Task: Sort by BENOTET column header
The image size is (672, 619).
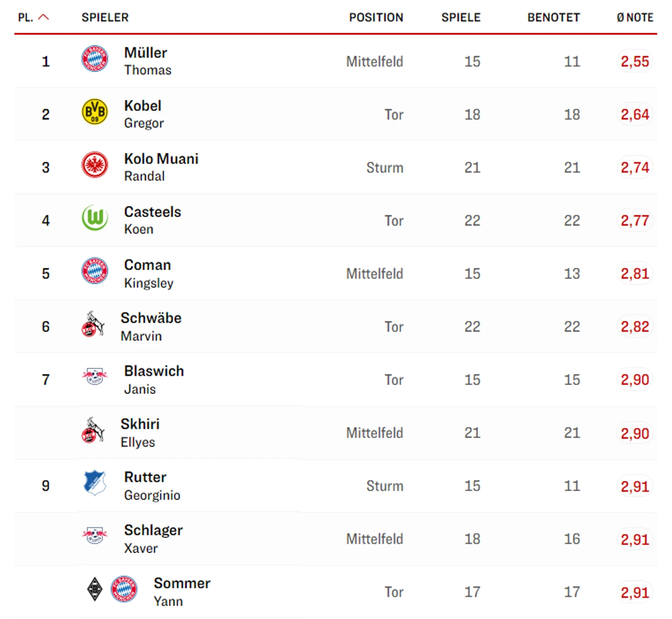Action: click(554, 17)
